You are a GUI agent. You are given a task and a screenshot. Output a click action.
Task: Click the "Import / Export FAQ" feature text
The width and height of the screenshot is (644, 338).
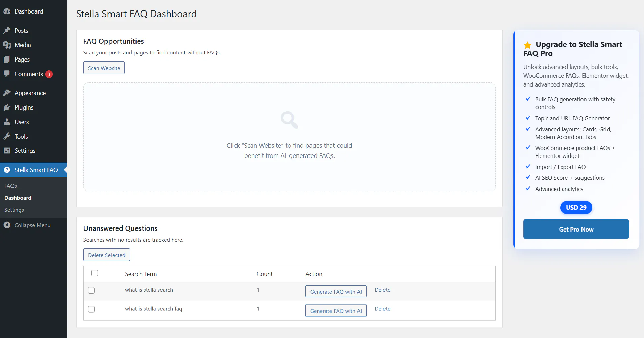pos(561,167)
